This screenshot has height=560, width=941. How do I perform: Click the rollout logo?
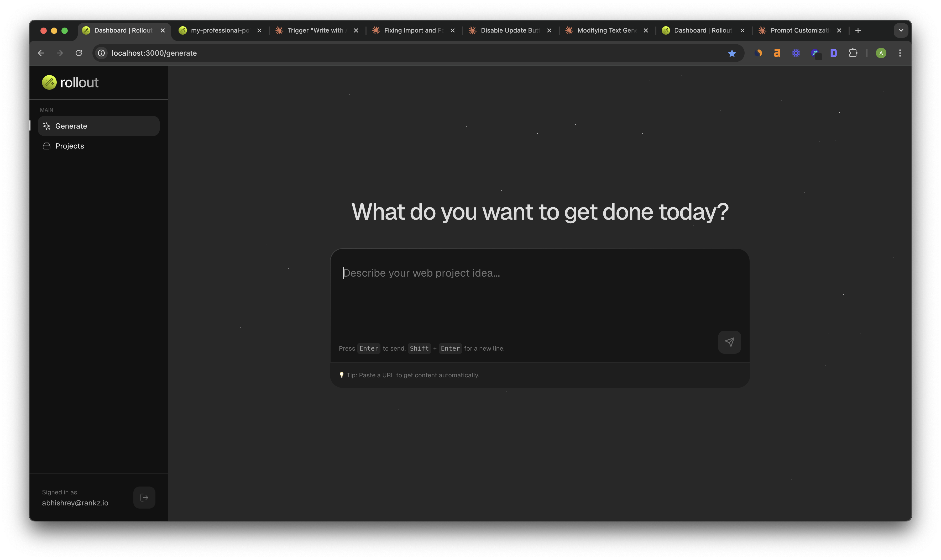(x=70, y=83)
